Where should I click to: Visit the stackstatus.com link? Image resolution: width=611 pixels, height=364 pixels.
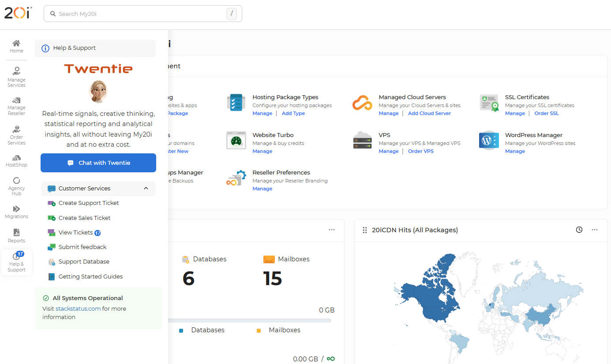pos(78,309)
